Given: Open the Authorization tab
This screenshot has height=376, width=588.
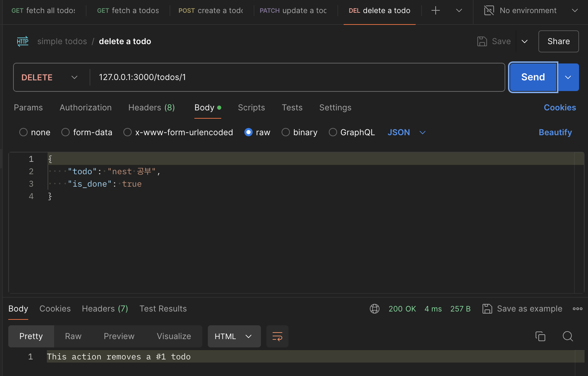Looking at the screenshot, I should pyautogui.click(x=85, y=108).
